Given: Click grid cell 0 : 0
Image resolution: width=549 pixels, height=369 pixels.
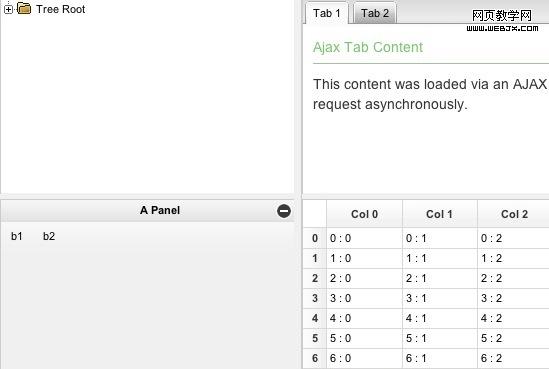Looking at the screenshot, I should point(364,238).
